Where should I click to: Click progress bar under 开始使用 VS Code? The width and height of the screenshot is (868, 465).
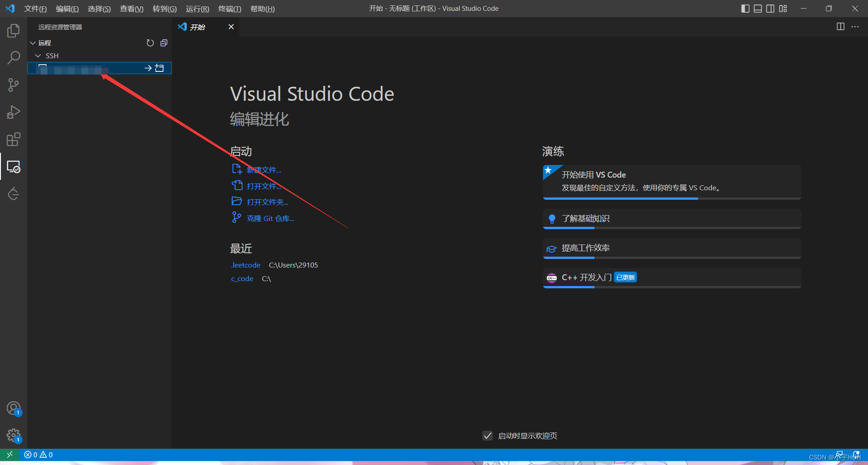tap(672, 198)
